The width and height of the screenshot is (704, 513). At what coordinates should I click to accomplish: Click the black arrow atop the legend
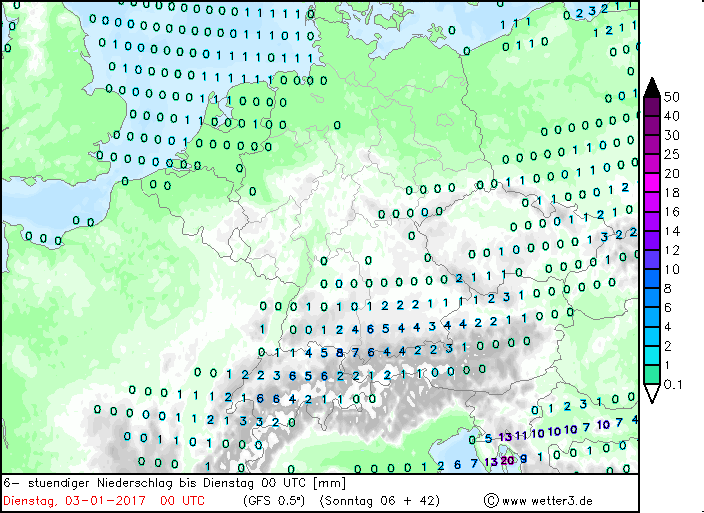tap(652, 88)
